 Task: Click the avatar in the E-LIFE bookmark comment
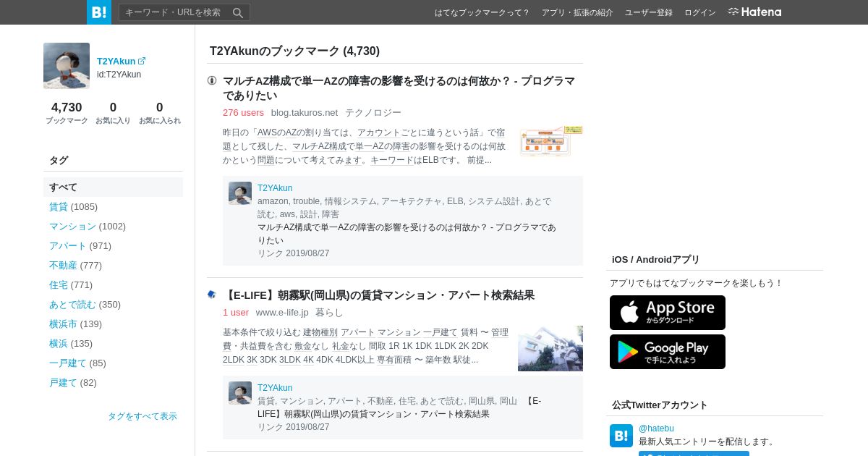tap(240, 393)
